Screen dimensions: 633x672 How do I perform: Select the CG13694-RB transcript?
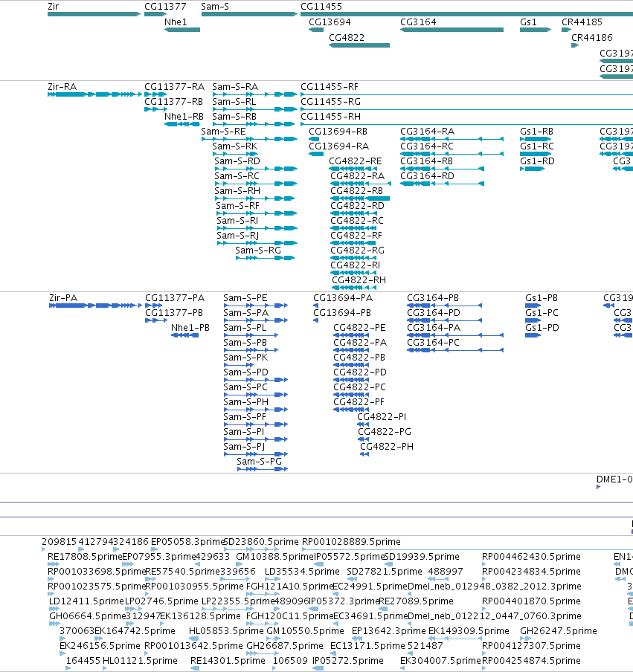[314, 139]
